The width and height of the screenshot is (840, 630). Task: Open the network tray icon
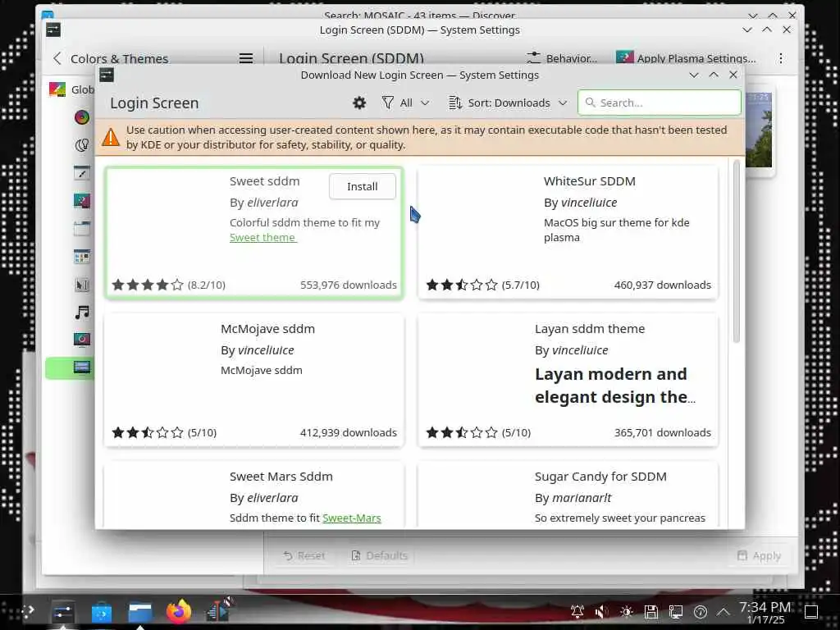point(676,611)
